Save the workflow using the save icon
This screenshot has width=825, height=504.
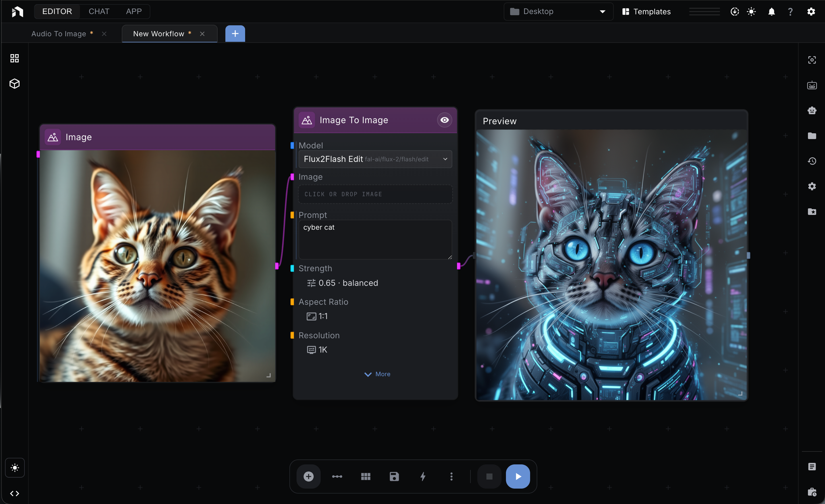tap(394, 476)
